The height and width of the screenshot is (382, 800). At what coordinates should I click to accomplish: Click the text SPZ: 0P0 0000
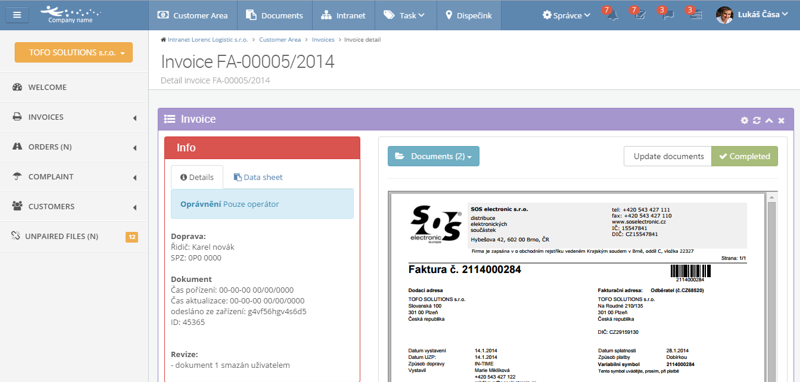[196, 258]
